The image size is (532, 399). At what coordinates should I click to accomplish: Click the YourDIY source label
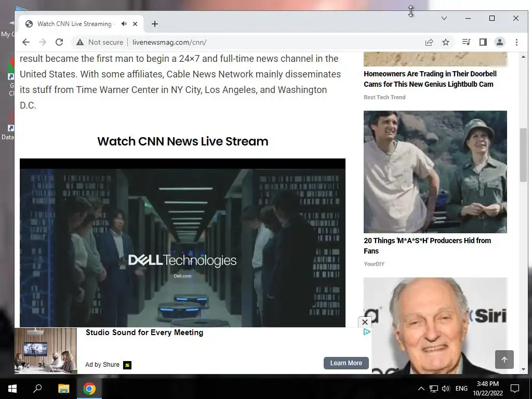(x=374, y=264)
